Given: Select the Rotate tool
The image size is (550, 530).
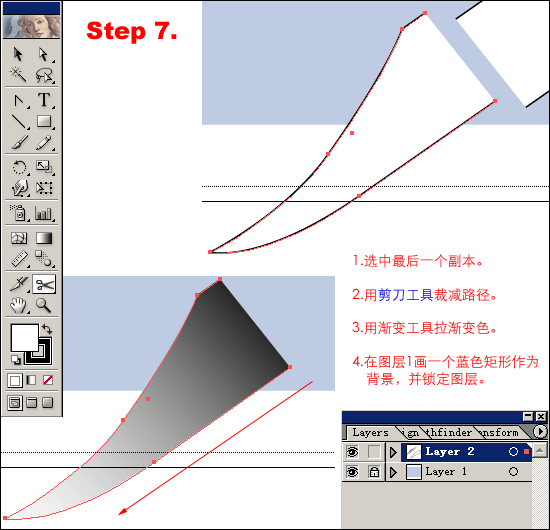Looking at the screenshot, I should pos(19,167).
